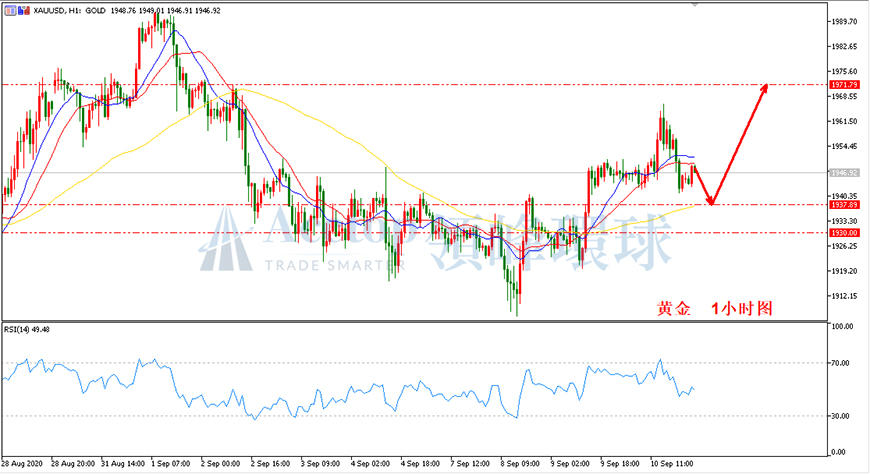Click the RSI 30.00 level scale label
The width and height of the screenshot is (870, 474).
[841, 416]
